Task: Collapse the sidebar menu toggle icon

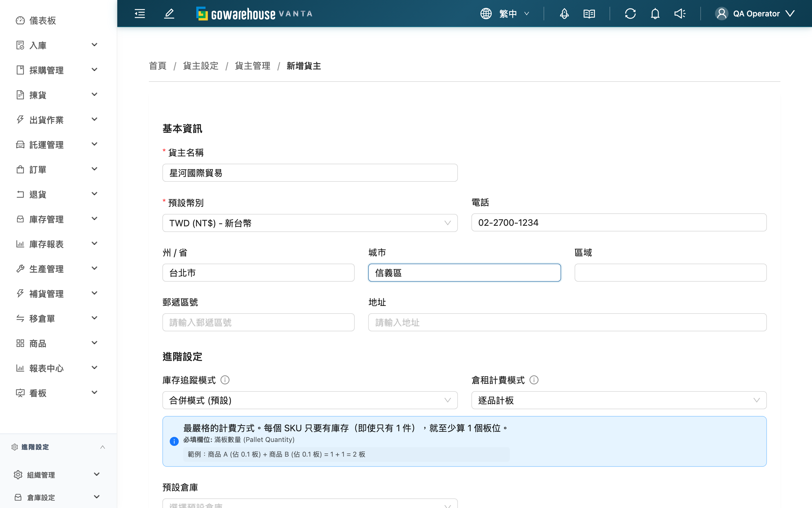Action: click(140, 14)
